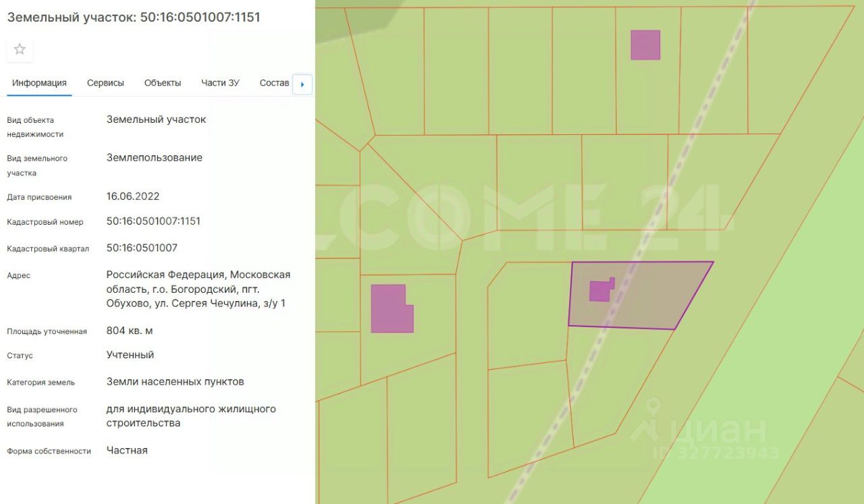Image resolution: width=864 pixels, height=504 pixels.
Task: Select the large pink building in the left parcel
Action: [391, 308]
